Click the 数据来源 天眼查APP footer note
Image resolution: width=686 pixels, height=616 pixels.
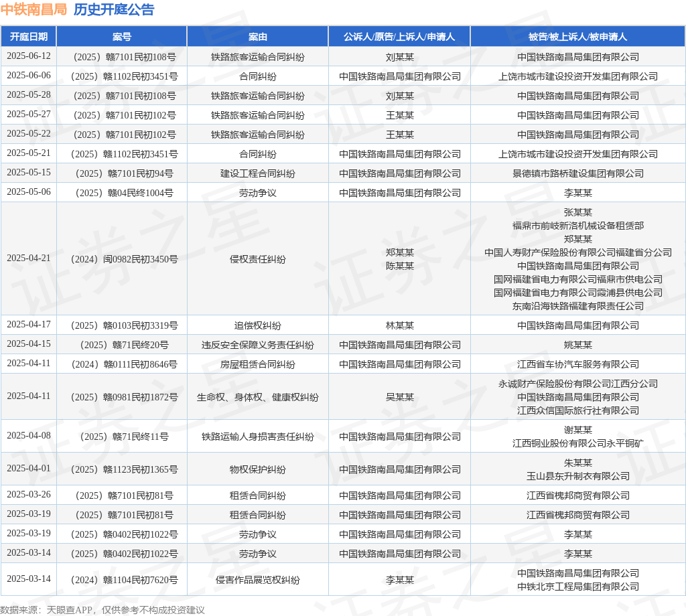102,610
